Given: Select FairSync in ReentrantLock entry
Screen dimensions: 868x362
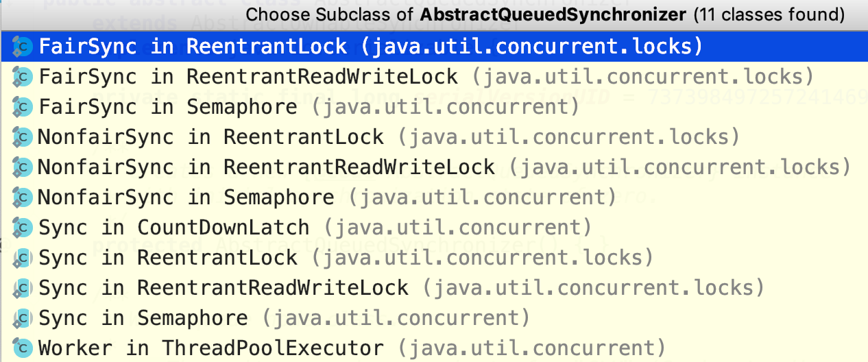Looking at the screenshot, I should point(434,47).
